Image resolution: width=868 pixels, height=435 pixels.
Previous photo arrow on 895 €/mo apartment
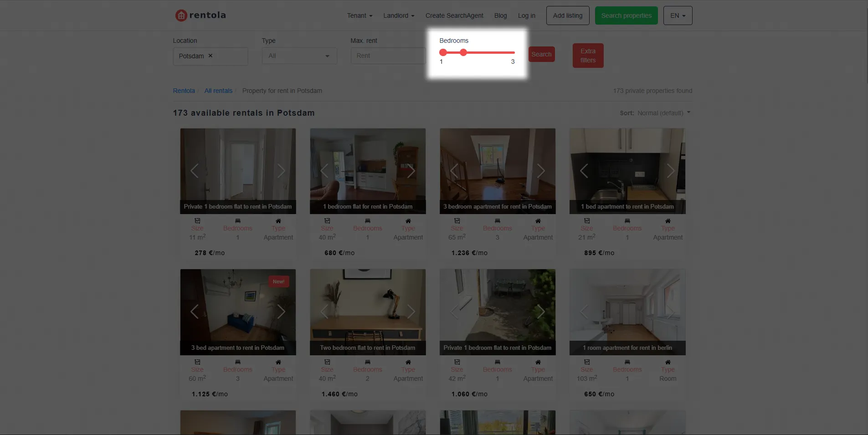point(584,171)
